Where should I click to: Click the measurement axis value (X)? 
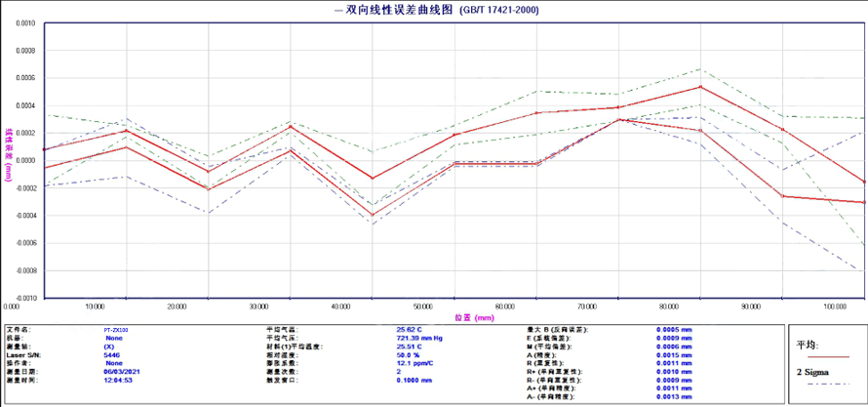tap(110, 346)
